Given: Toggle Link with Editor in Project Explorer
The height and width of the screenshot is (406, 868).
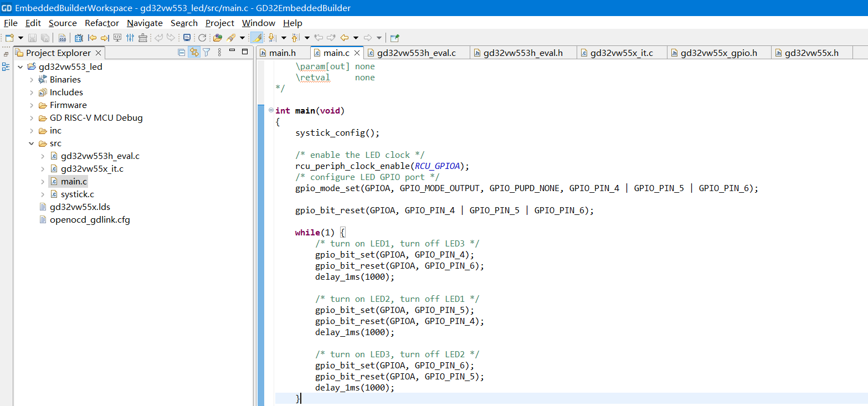Looking at the screenshot, I should [194, 53].
